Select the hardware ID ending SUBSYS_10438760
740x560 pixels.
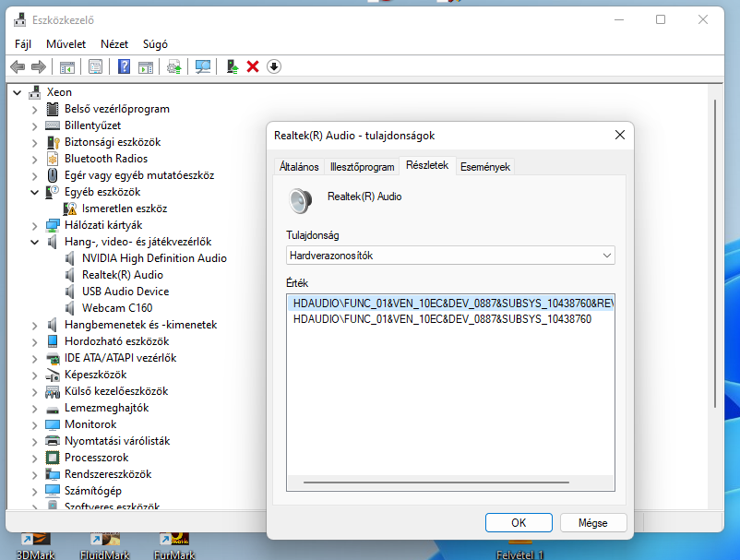442,319
